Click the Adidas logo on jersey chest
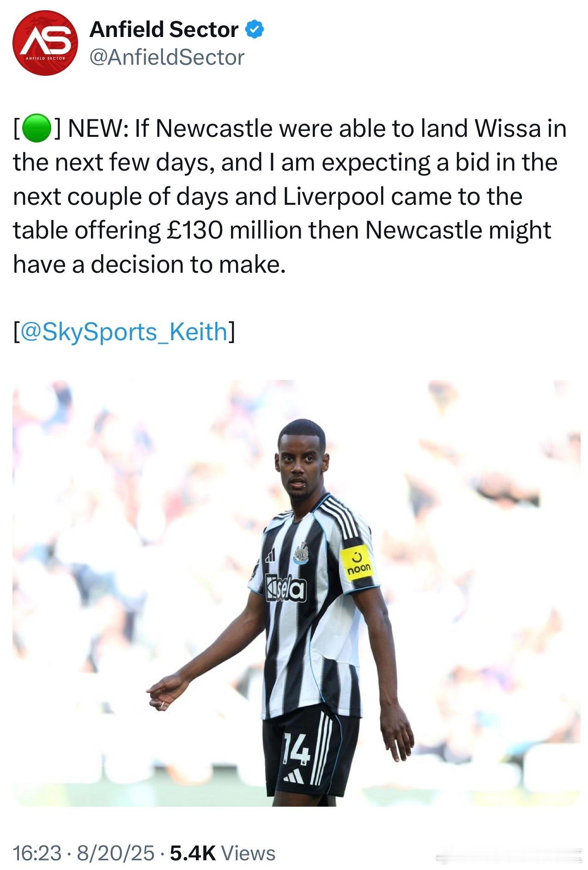 pos(270,554)
